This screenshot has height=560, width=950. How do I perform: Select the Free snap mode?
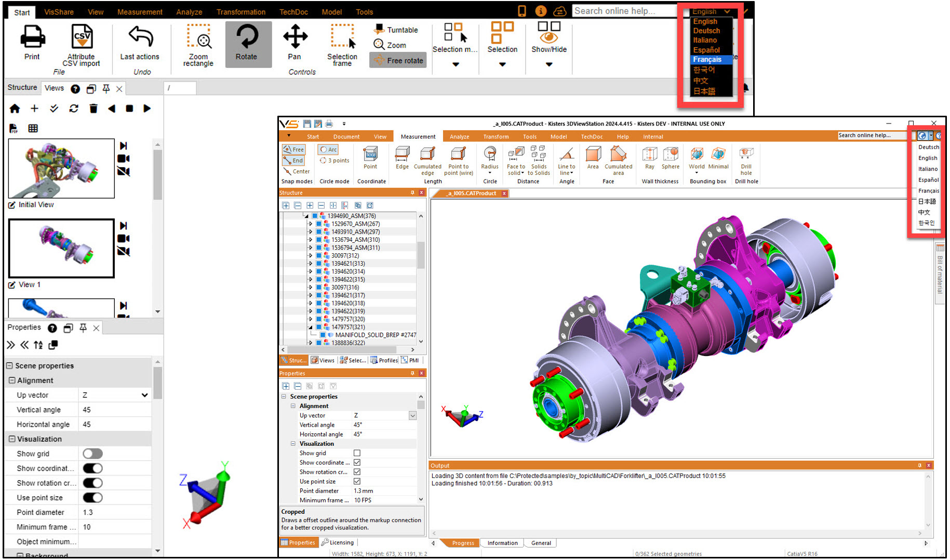pos(294,149)
